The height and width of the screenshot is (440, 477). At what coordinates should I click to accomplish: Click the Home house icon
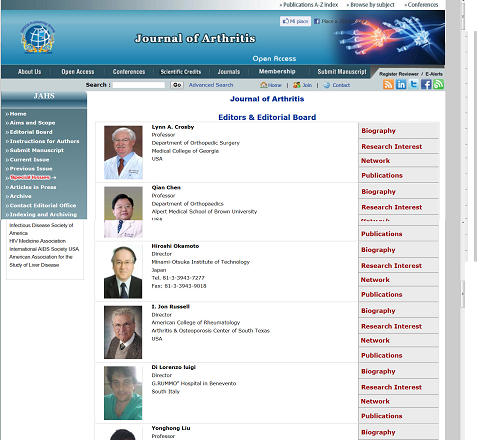pyautogui.click(x=264, y=85)
